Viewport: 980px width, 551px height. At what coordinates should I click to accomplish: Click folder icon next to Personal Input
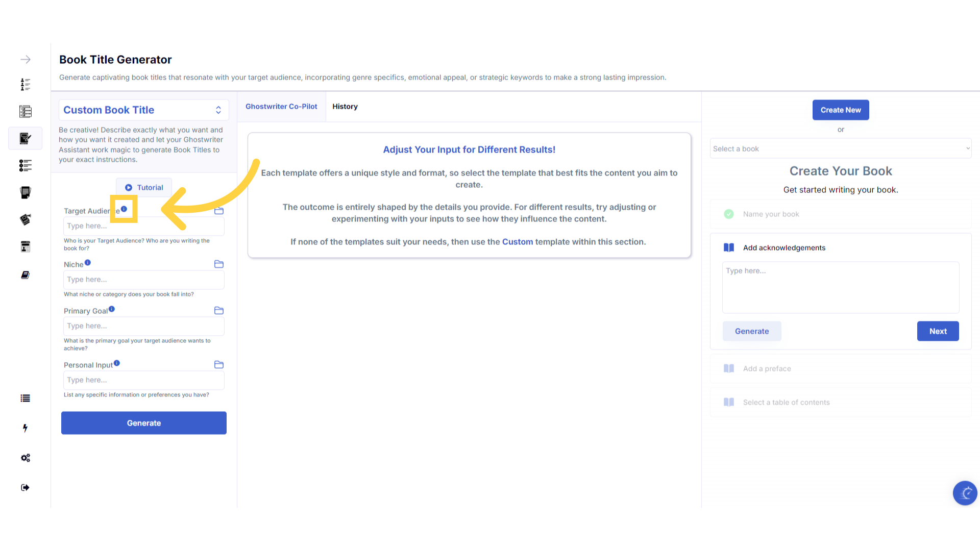tap(219, 365)
